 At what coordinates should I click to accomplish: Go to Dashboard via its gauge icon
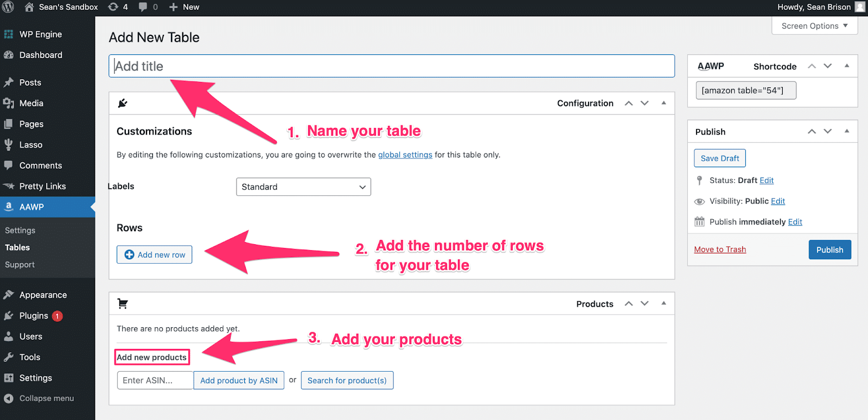coord(9,55)
